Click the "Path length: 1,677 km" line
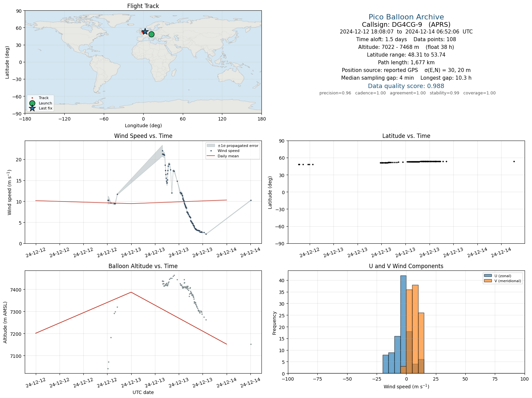 (406, 63)
